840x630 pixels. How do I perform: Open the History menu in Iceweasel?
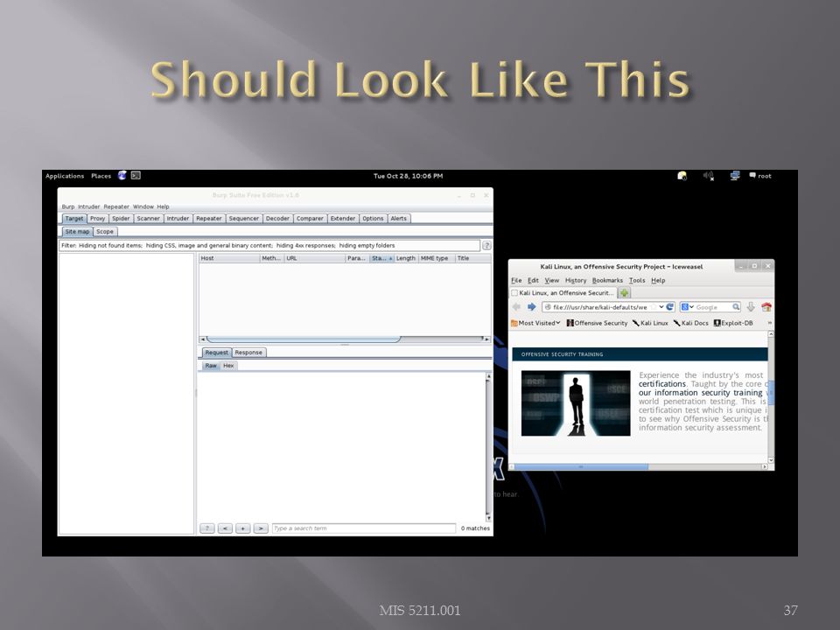tap(576, 280)
